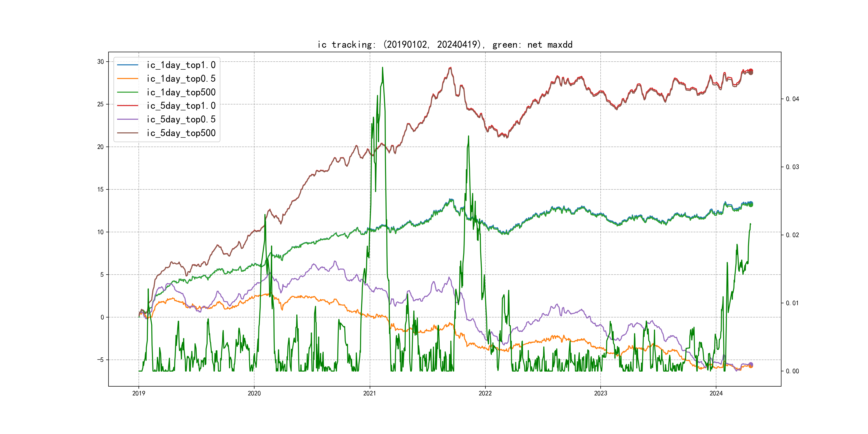Click the 2021 x-axis tick label

point(370,393)
